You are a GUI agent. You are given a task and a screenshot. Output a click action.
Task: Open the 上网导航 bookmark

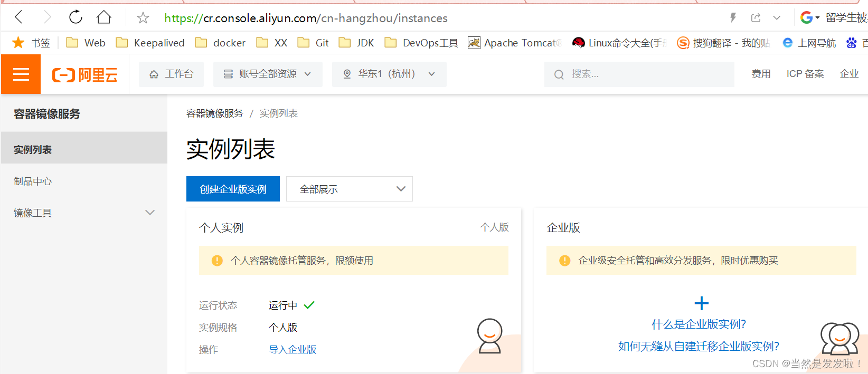[809, 43]
